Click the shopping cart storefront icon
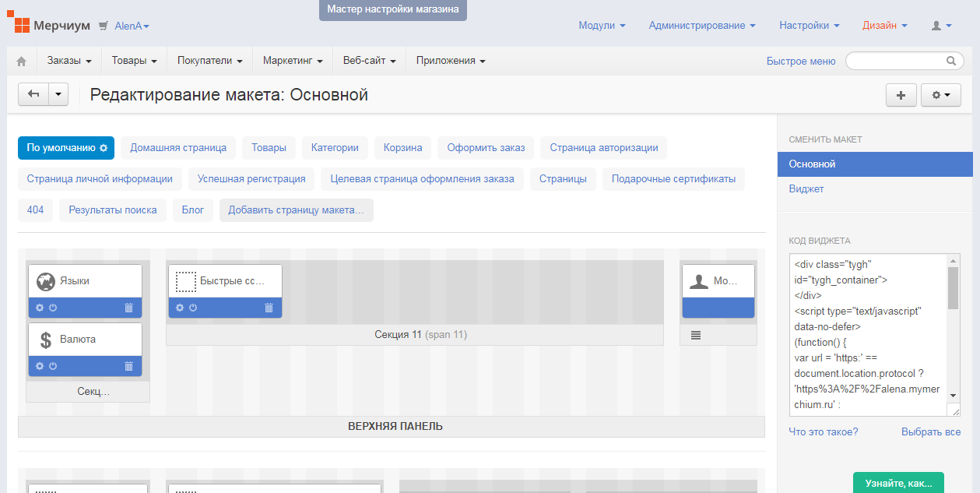 pos(104,26)
